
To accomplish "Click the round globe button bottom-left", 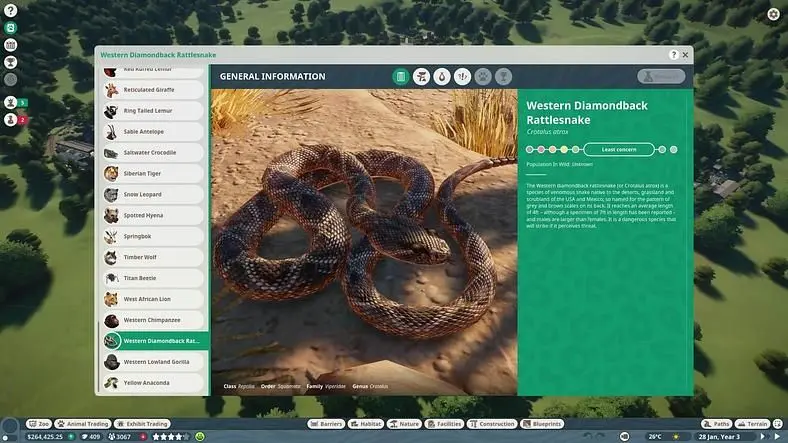I will pos(10,428).
